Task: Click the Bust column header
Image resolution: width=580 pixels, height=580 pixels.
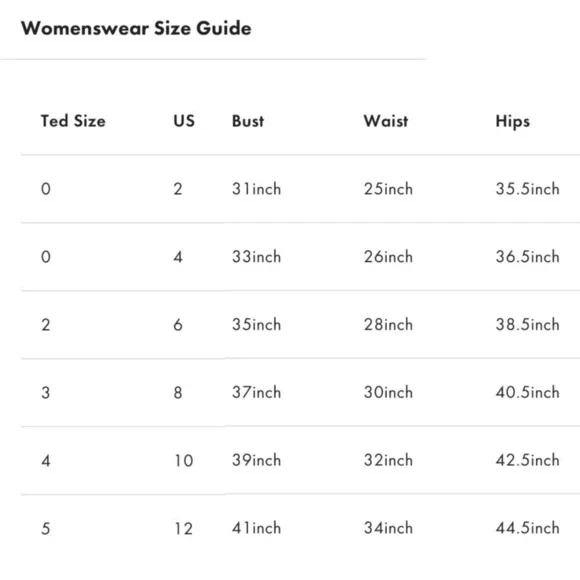Action: point(248,121)
